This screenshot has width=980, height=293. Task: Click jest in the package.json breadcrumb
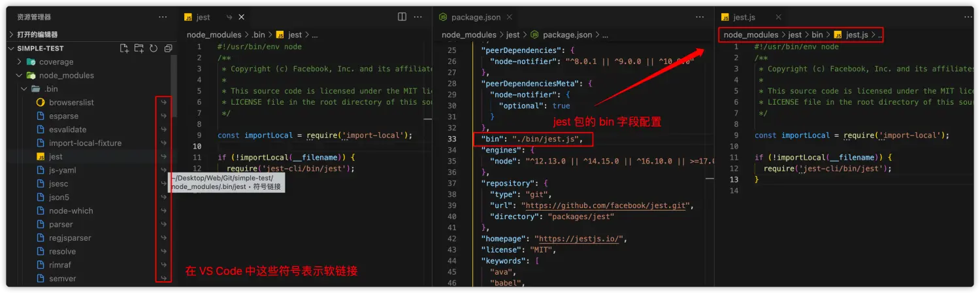tap(512, 35)
